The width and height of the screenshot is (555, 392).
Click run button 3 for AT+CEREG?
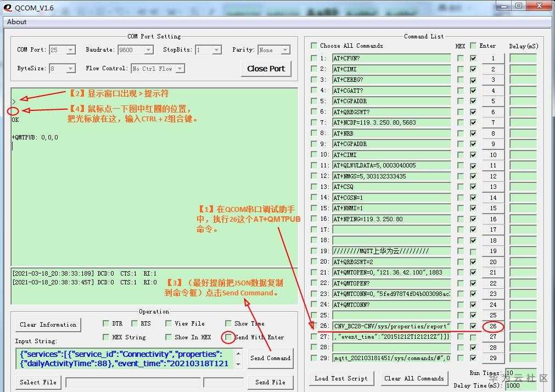(x=493, y=80)
